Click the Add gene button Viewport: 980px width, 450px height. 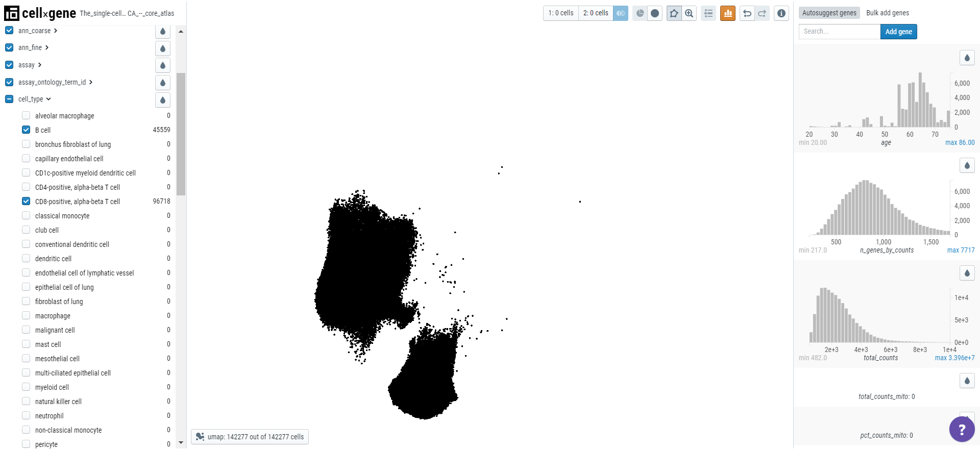[899, 32]
